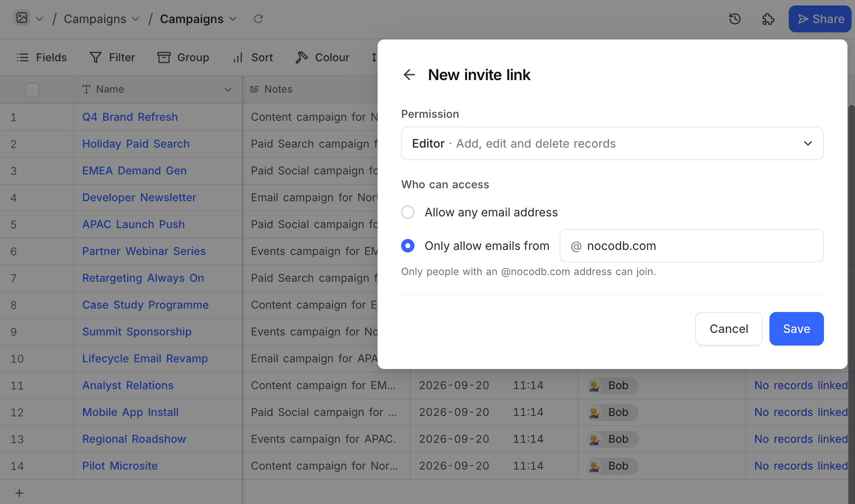Click the Notes cell for Analyst Relations

click(326, 385)
